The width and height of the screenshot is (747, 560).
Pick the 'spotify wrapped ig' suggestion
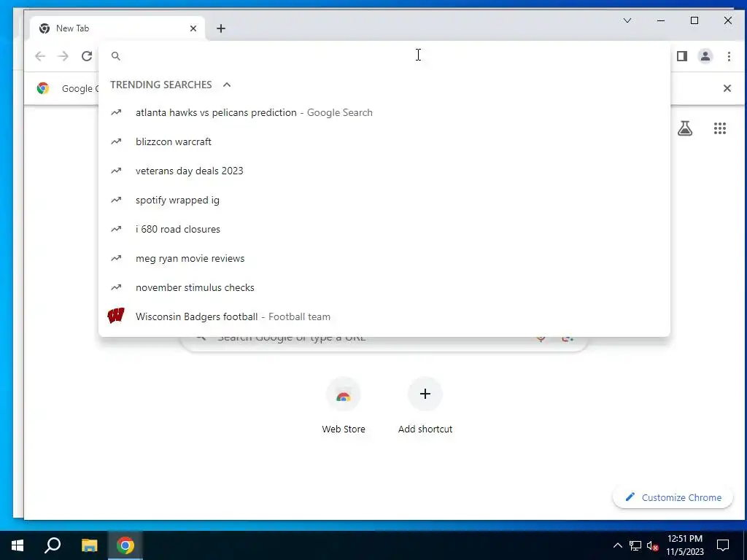coord(384,200)
